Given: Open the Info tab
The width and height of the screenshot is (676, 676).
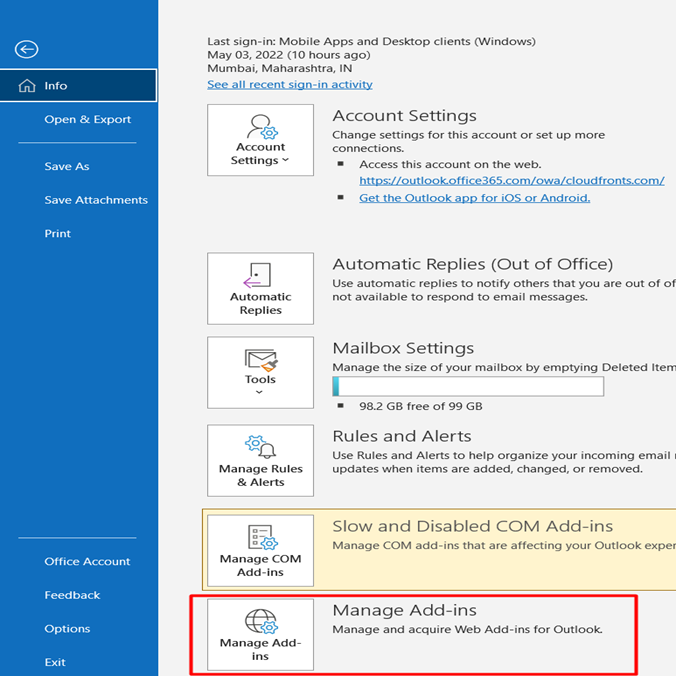Looking at the screenshot, I should (78, 85).
